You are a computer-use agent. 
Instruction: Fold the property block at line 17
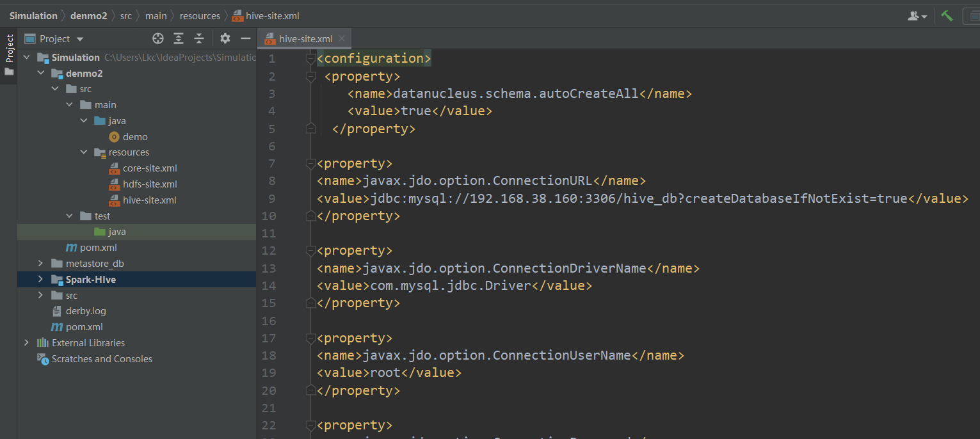tap(311, 338)
